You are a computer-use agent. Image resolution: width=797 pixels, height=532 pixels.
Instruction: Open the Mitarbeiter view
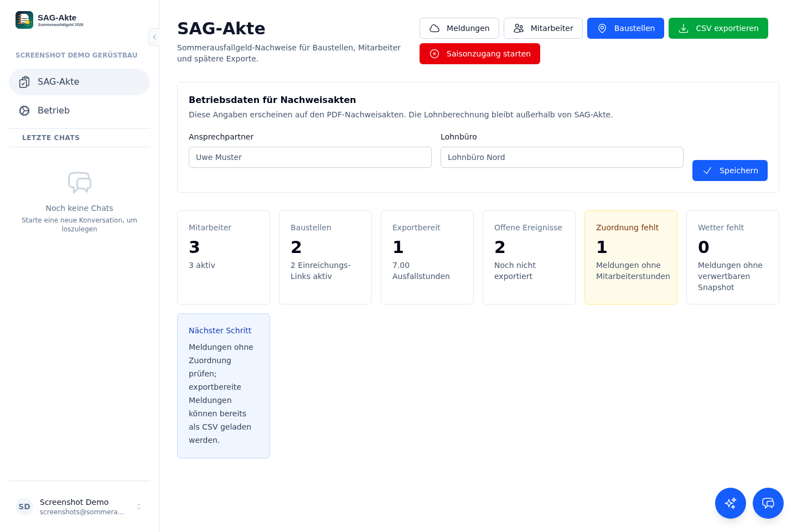pos(543,28)
